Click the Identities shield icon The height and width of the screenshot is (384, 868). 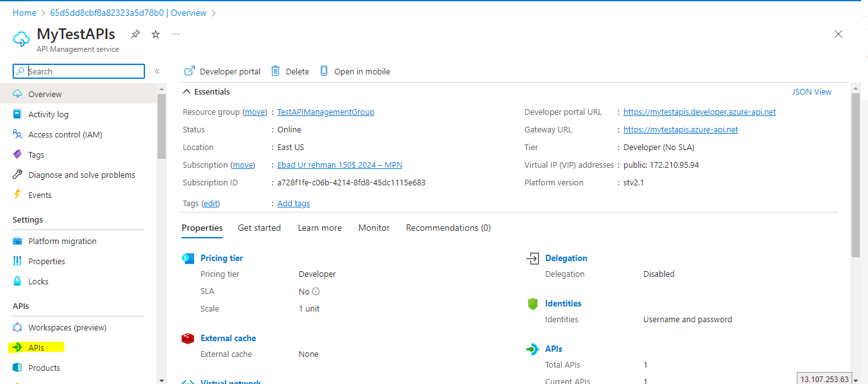tap(533, 303)
